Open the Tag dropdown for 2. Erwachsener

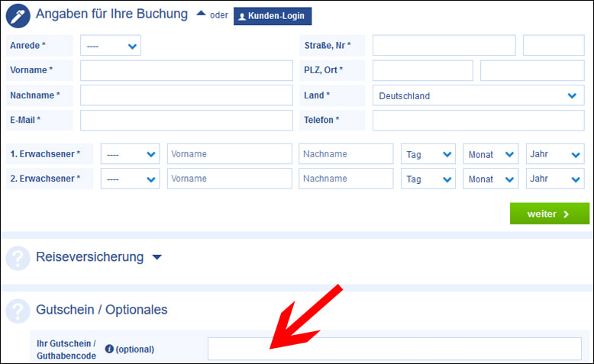tap(428, 179)
